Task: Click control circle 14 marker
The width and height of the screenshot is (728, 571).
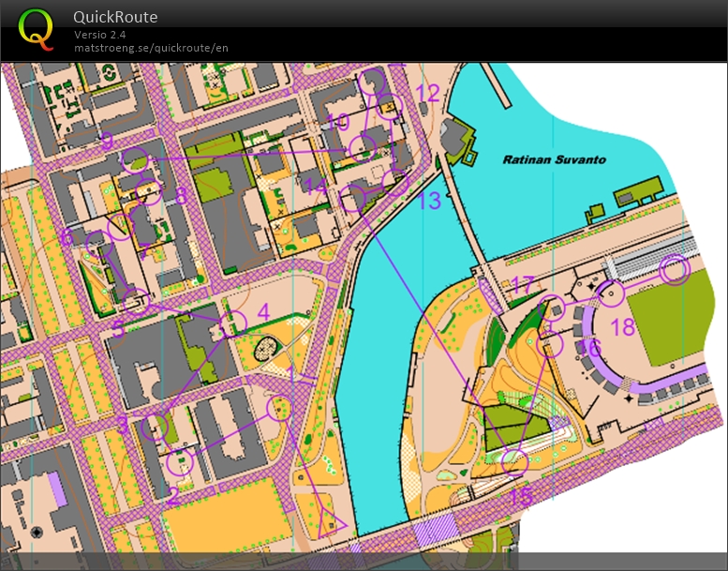Action: (x=351, y=198)
